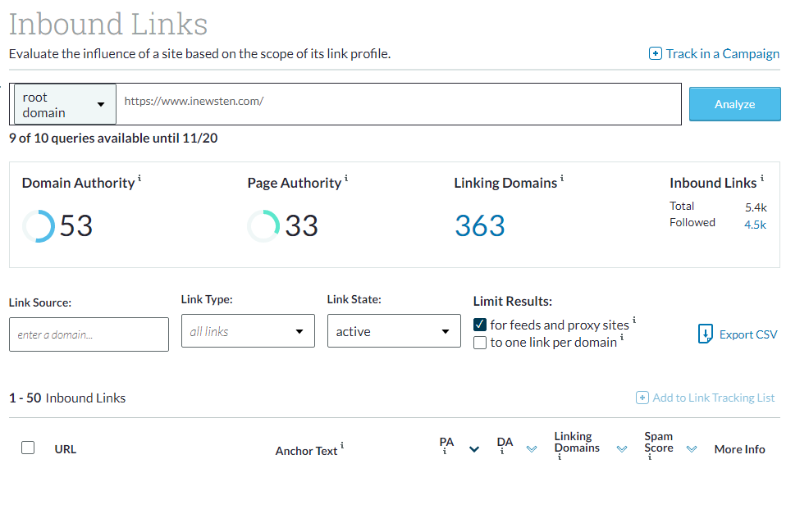Open the 4.5k followed links value
The height and width of the screenshot is (532, 809).
755,225
